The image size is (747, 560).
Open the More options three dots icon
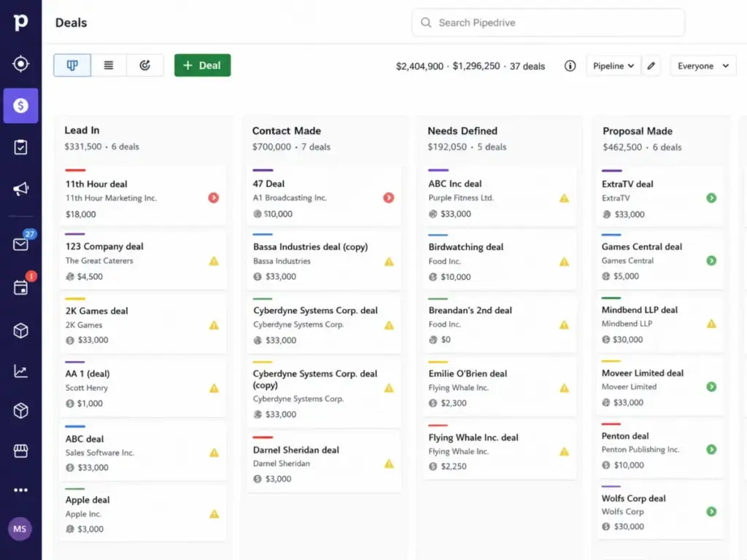[20, 489]
